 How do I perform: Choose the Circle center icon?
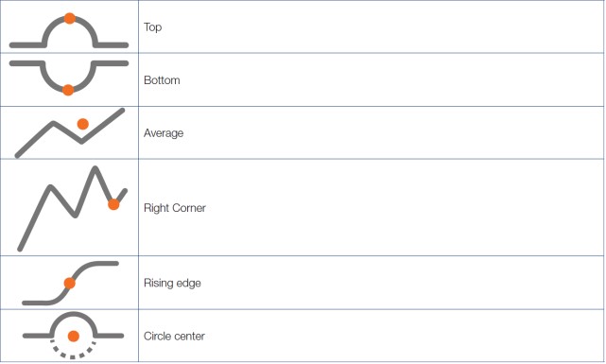pyautogui.click(x=73, y=335)
